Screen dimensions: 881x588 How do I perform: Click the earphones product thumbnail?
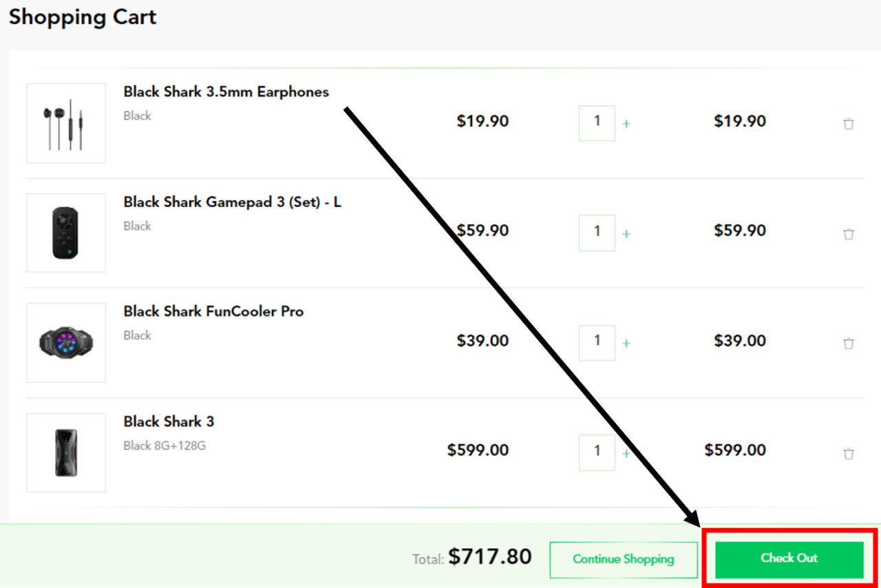[65, 123]
